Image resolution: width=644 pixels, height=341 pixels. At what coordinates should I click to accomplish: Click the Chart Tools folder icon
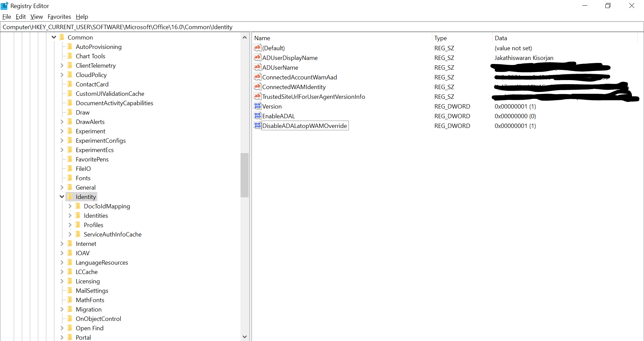70,56
